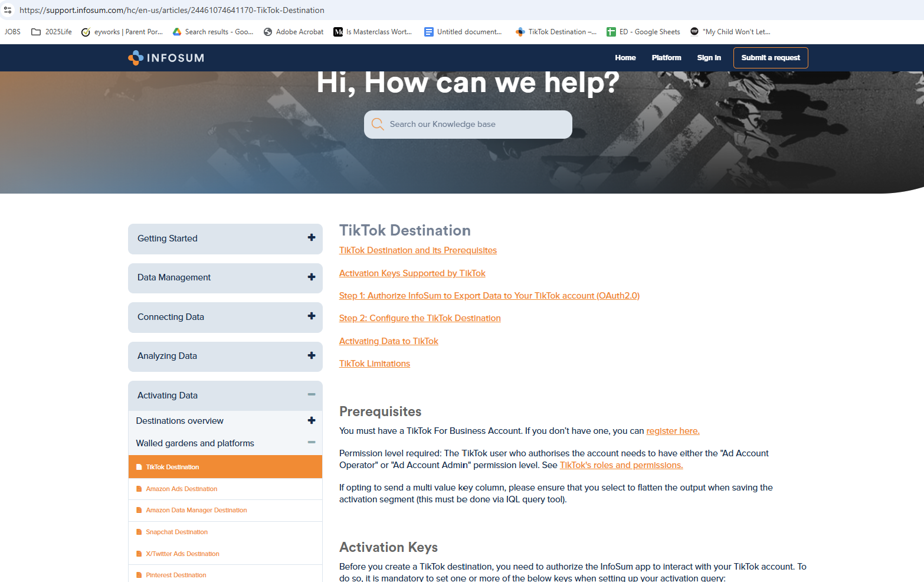Open the TikTok Limitations link
Image resolution: width=924 pixels, height=582 pixels.
375,364
